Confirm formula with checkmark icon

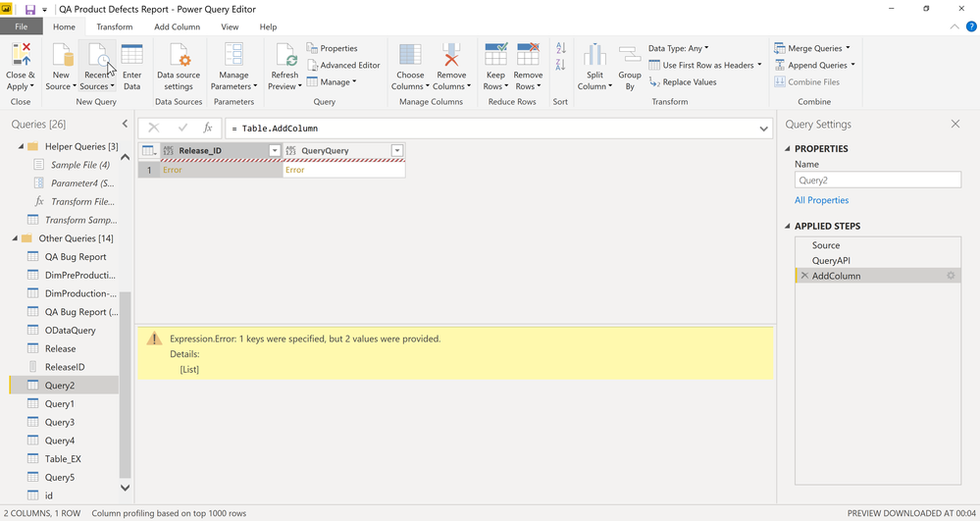[x=182, y=128]
